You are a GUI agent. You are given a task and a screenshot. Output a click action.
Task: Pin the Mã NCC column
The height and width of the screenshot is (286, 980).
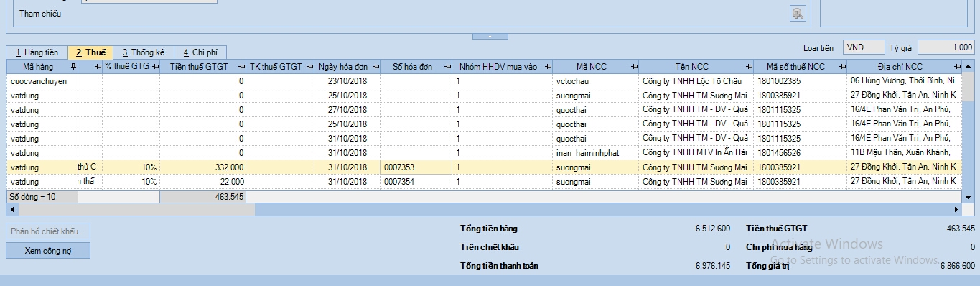(x=634, y=67)
